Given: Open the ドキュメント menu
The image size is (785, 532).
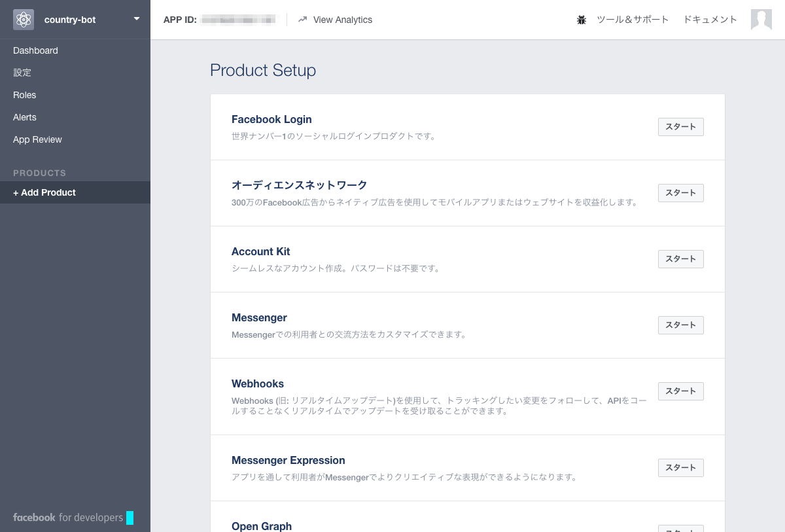Looking at the screenshot, I should pyautogui.click(x=710, y=20).
